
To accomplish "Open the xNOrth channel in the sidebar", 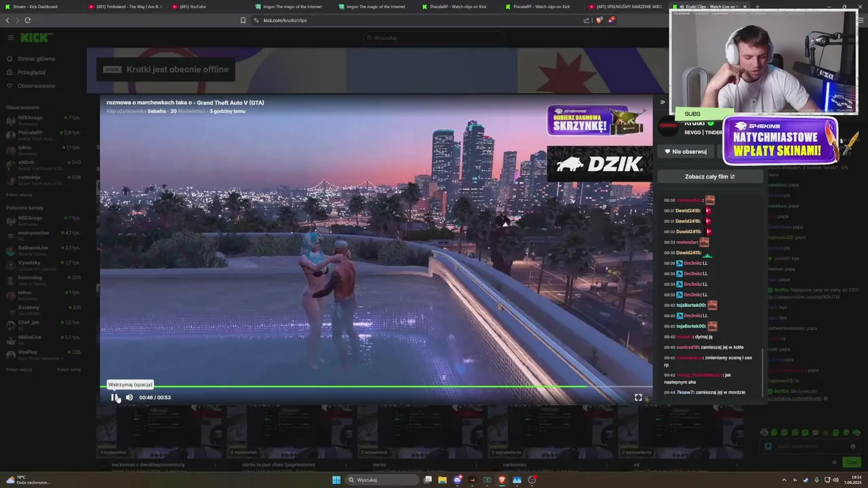I will [43, 164].
